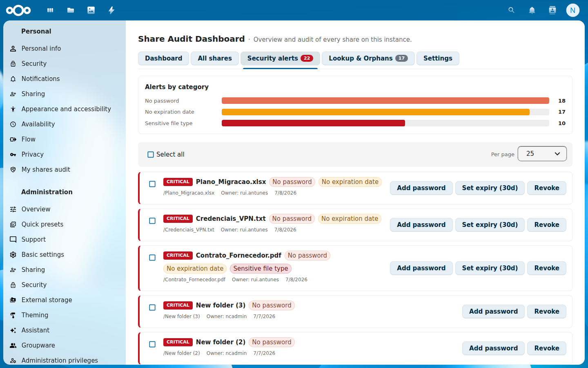Check the New folder (3) row checkbox
588x368 pixels.
click(x=152, y=307)
